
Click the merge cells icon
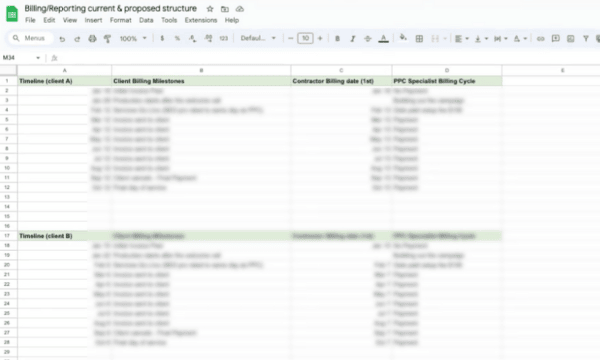click(435, 39)
